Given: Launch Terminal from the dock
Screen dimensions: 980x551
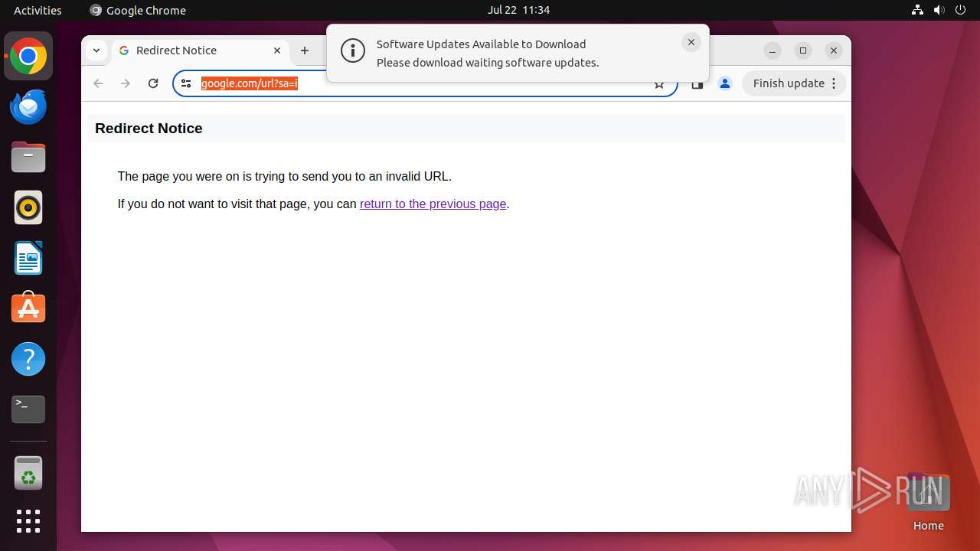Looking at the screenshot, I should coord(28,409).
